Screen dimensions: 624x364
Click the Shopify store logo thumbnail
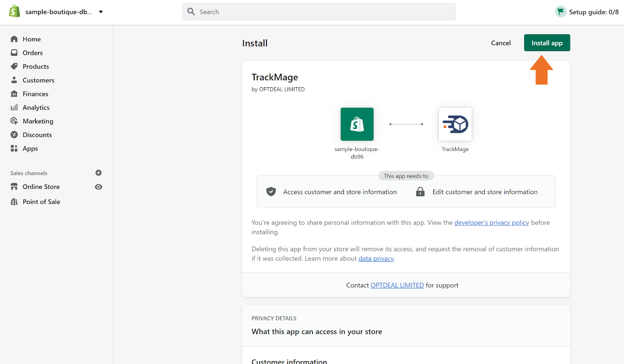pos(357,124)
